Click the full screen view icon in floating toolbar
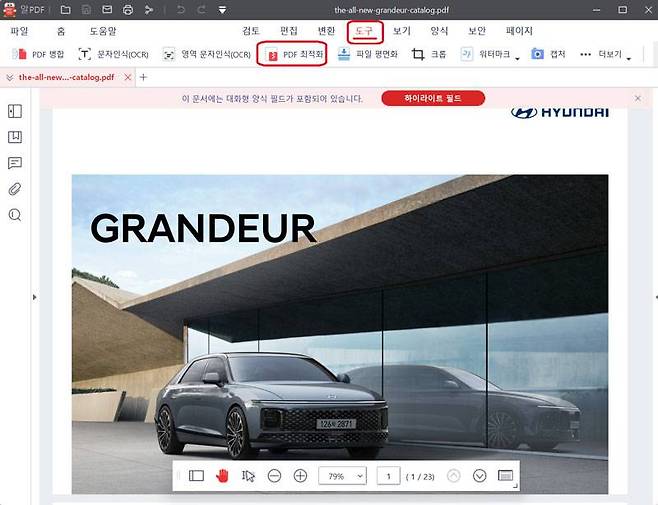The image size is (658, 505). click(x=505, y=476)
